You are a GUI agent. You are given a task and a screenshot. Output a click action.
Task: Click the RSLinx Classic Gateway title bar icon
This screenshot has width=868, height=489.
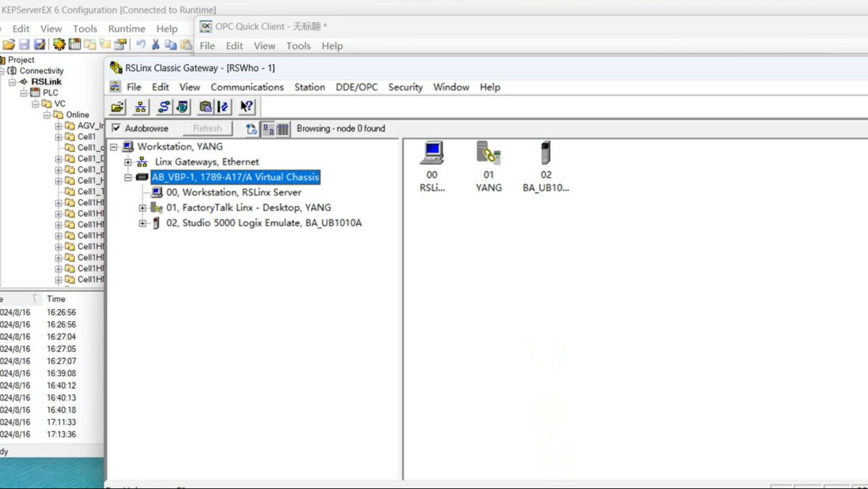(x=116, y=68)
